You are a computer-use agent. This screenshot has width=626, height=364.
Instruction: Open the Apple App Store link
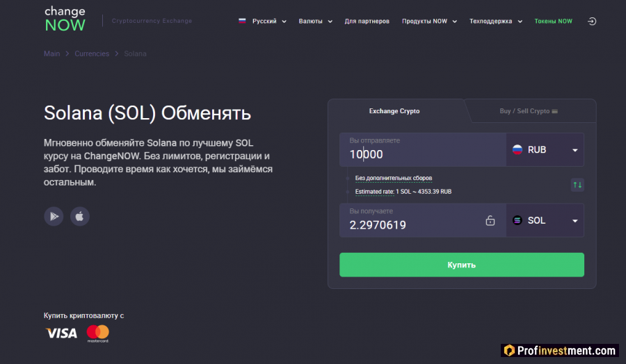tap(80, 217)
